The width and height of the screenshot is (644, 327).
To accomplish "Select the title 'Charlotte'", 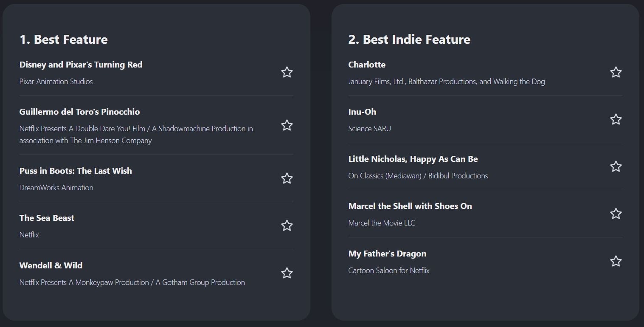I will (x=367, y=65).
